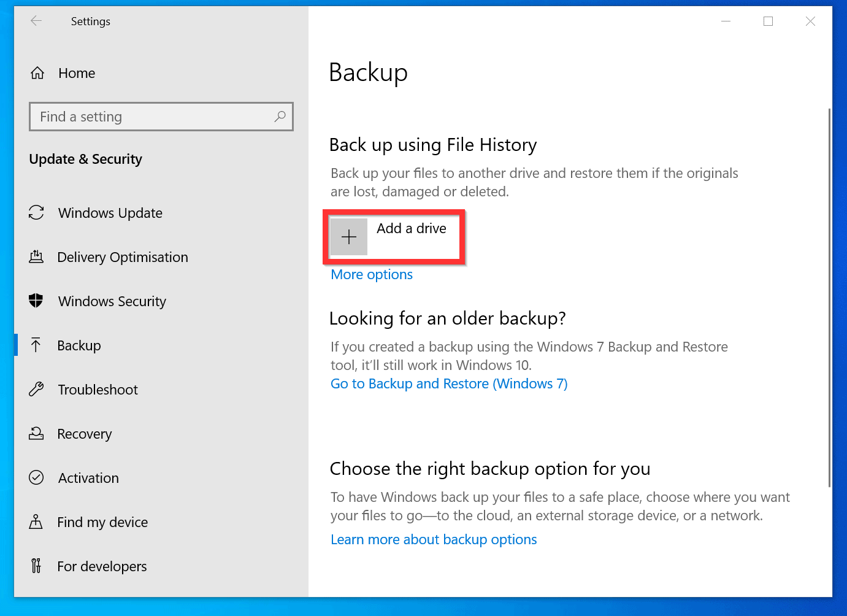847x616 pixels.
Task: Minimize the Settings window
Action: [x=726, y=21]
